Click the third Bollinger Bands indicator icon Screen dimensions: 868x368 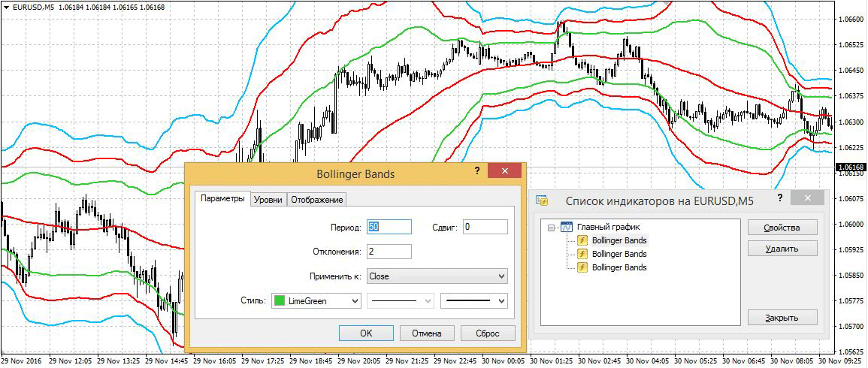coord(582,267)
